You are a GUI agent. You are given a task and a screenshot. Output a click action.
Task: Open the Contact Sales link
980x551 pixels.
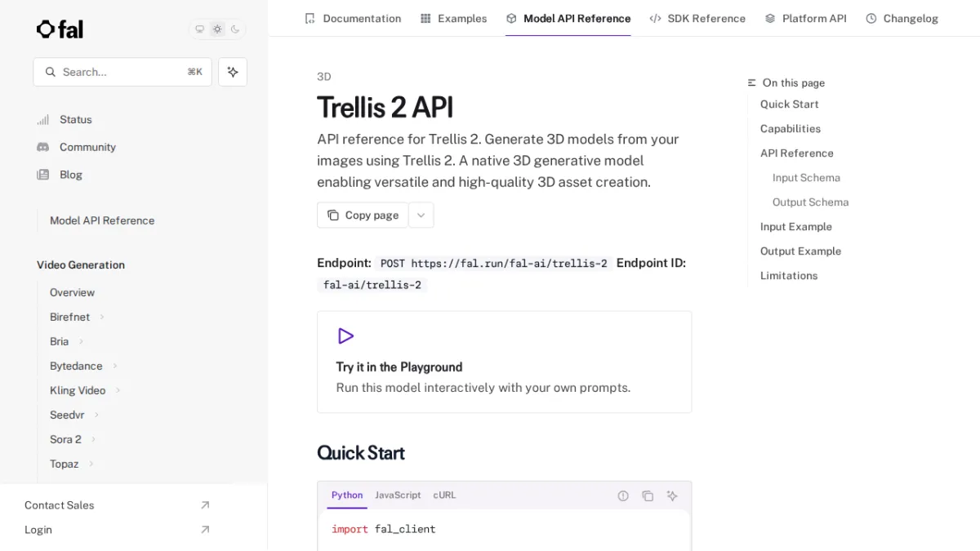[59, 505]
